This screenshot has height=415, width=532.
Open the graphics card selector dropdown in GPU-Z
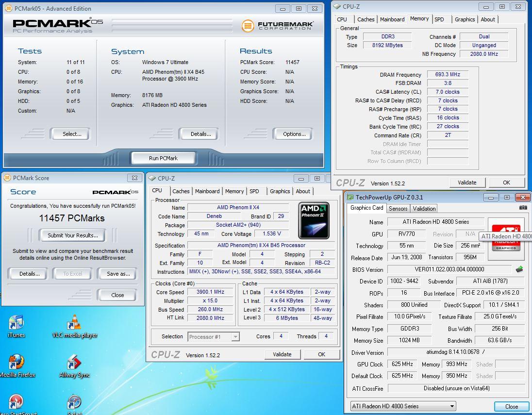(x=403, y=406)
